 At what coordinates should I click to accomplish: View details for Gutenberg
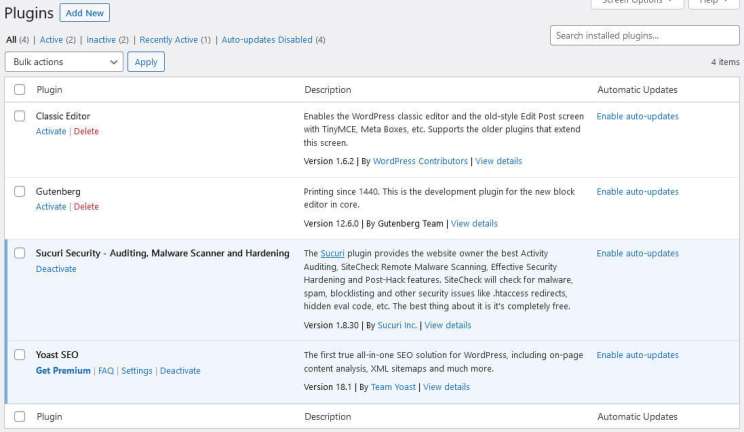tap(474, 224)
